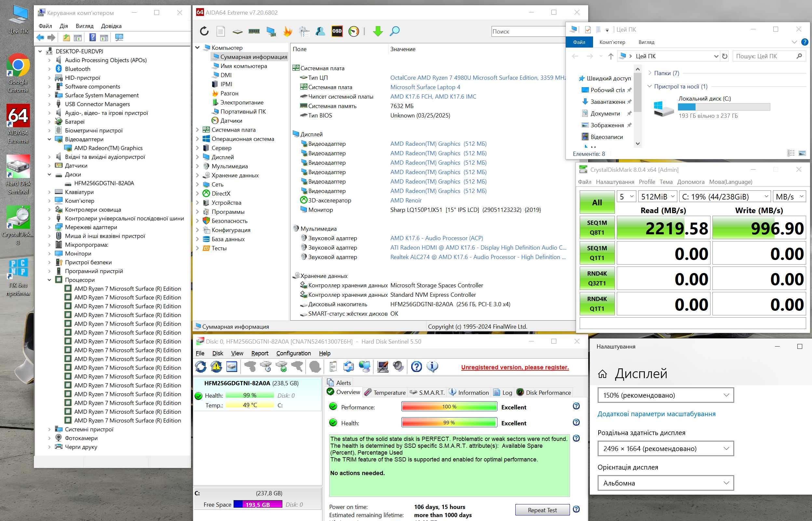Select Локальний диск (C:) in explorer
Screen dimensions: 812x521
click(711, 107)
